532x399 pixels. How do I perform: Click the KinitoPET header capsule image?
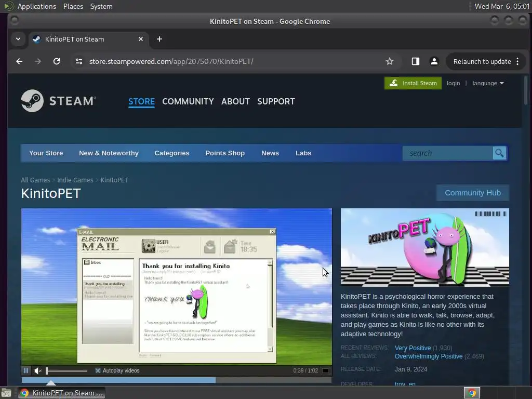[x=425, y=247]
